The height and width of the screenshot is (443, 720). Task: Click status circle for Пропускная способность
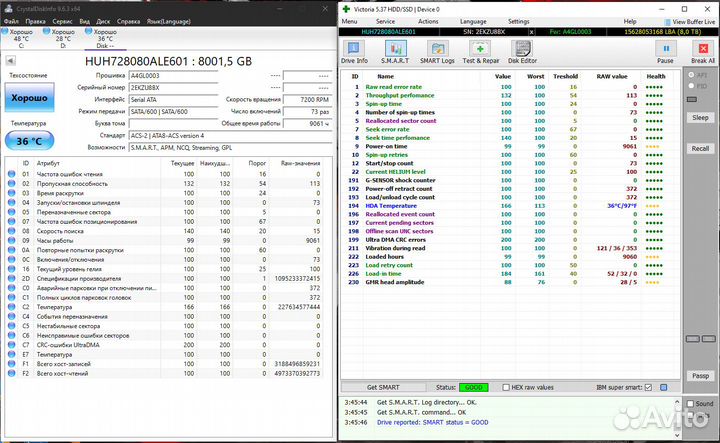click(x=11, y=184)
